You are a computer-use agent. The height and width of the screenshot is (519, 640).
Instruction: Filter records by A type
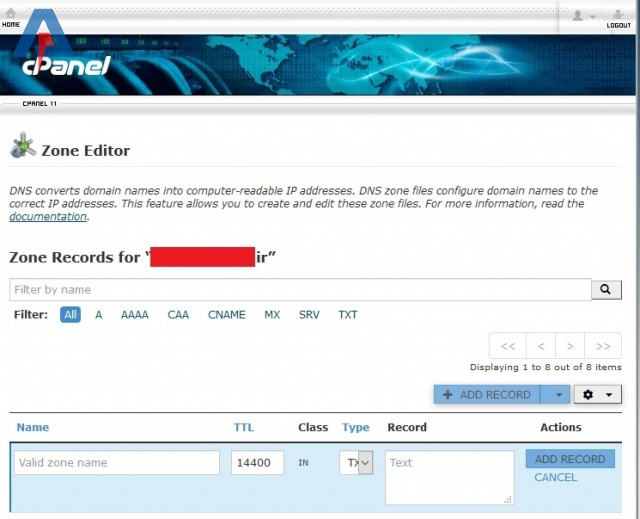point(98,315)
